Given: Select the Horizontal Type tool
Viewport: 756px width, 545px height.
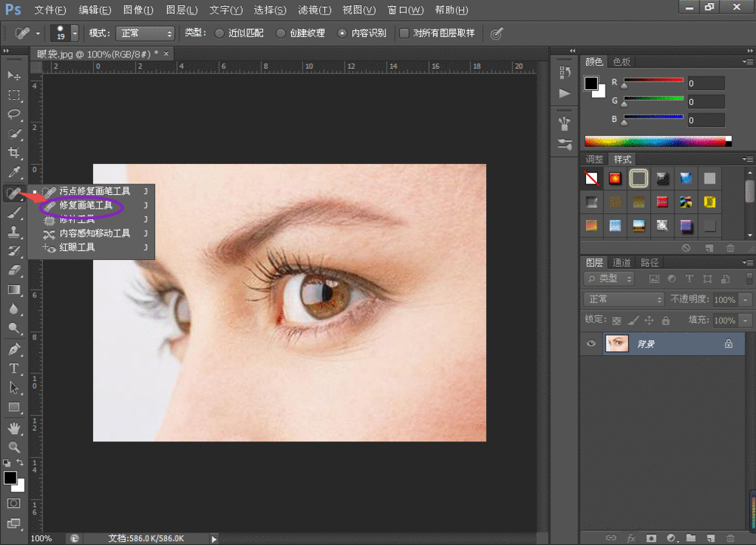Looking at the screenshot, I should coord(14,368).
